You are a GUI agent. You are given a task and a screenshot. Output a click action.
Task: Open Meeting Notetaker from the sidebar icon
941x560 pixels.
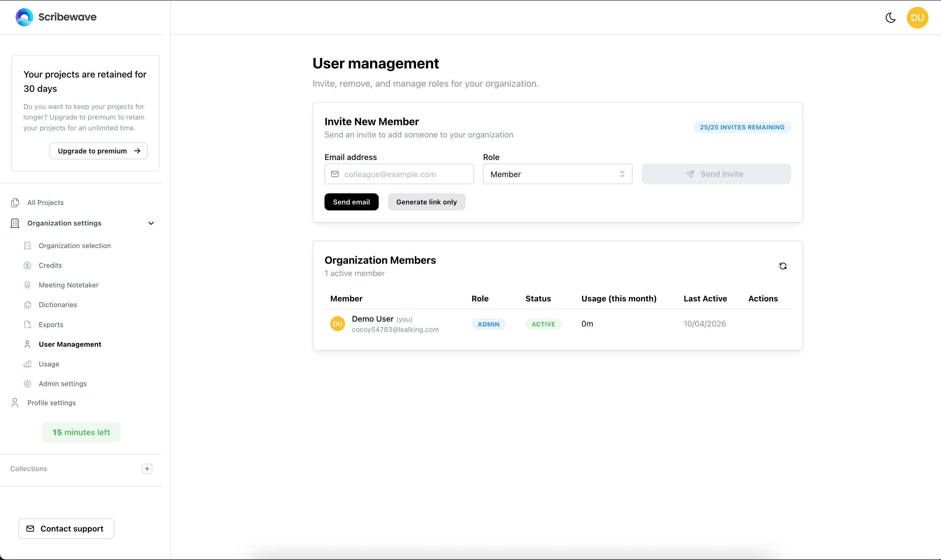click(x=28, y=285)
